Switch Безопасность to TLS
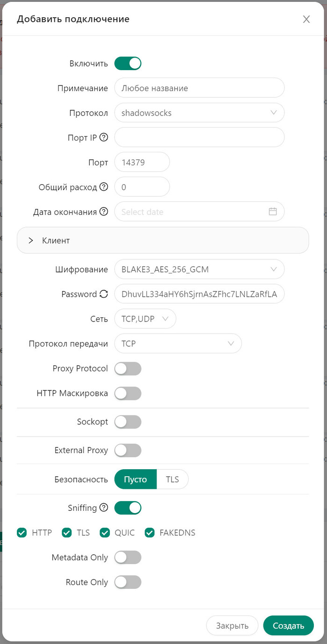The width and height of the screenshot is (327, 644). [x=172, y=479]
